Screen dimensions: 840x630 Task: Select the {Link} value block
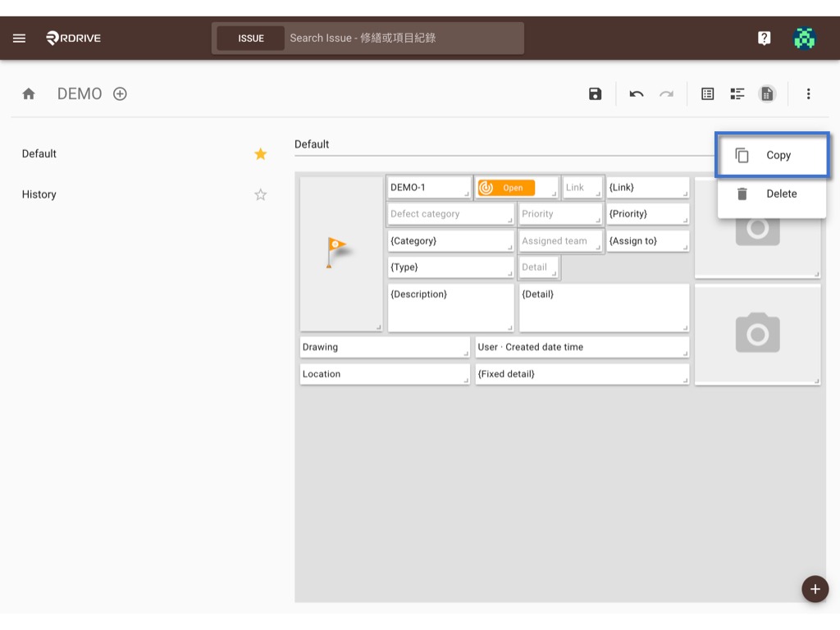coord(648,188)
